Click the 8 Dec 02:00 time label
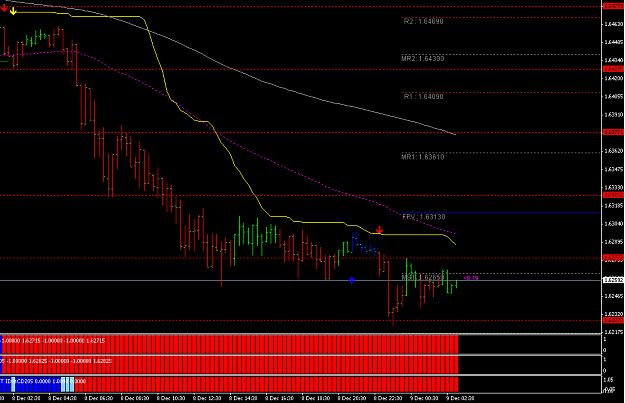 tap(26, 398)
